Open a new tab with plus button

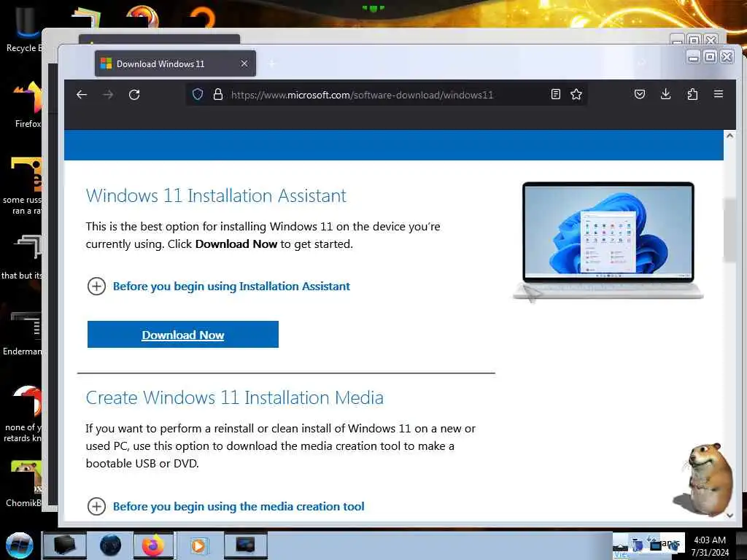(x=271, y=63)
